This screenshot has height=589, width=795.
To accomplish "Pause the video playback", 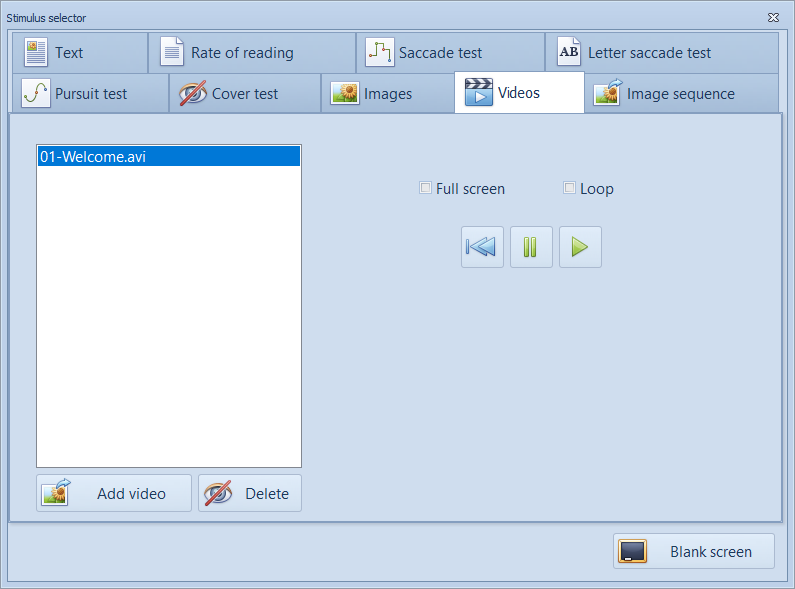I will click(531, 247).
